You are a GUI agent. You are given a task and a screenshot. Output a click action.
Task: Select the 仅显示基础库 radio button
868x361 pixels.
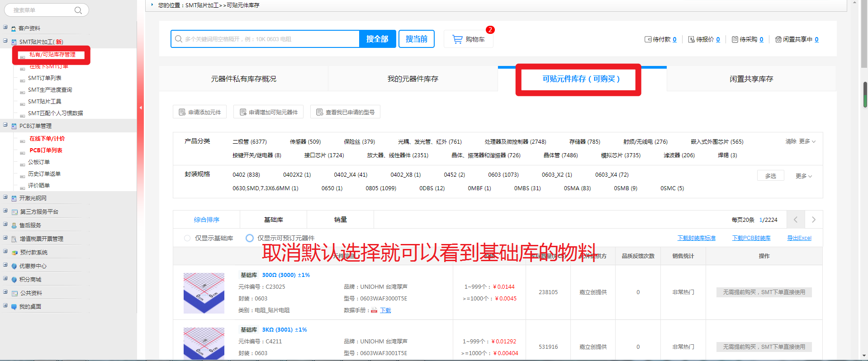point(187,238)
